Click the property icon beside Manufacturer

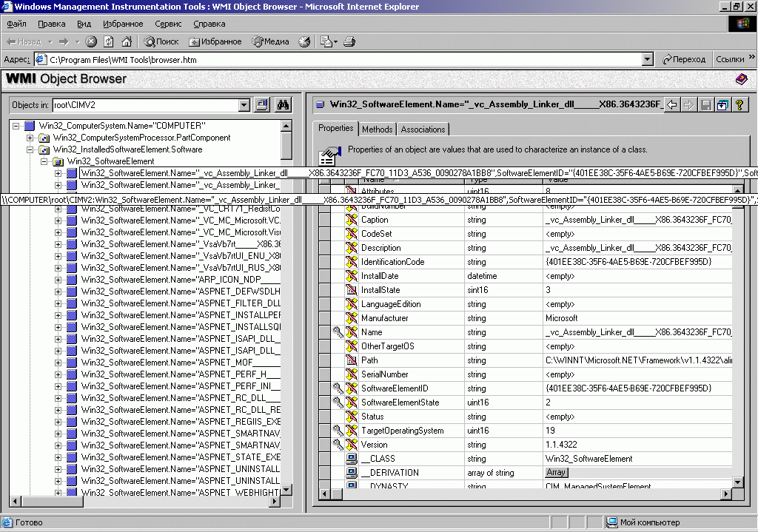[352, 318]
